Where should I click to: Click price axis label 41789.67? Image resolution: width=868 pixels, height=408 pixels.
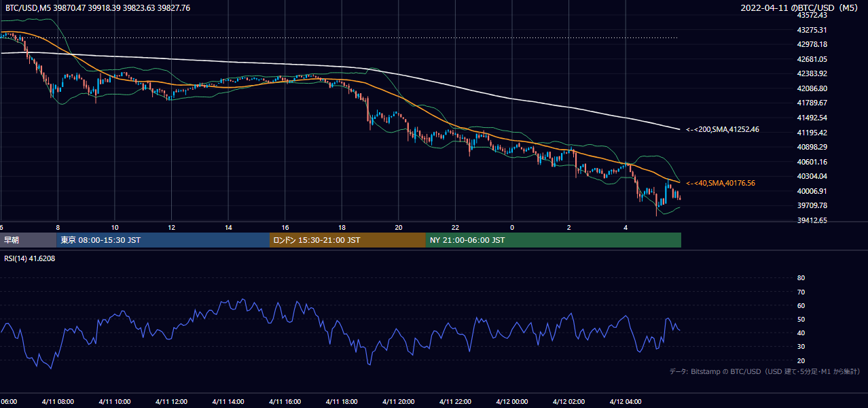(x=812, y=103)
